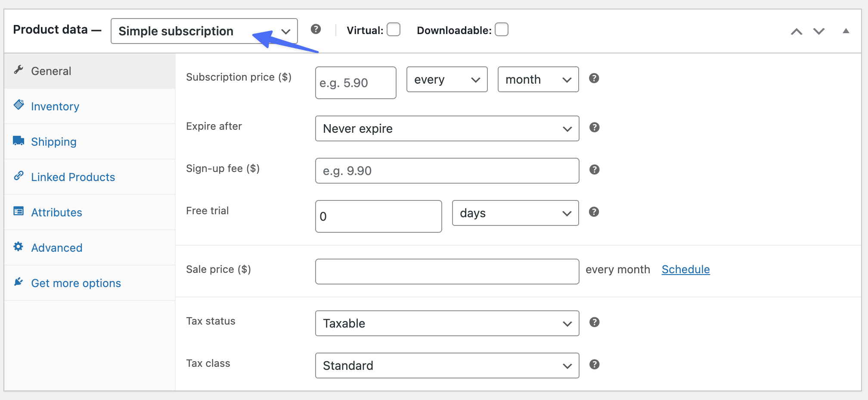Open help for Expire after setting
Image resolution: width=868 pixels, height=400 pixels.
595,128
